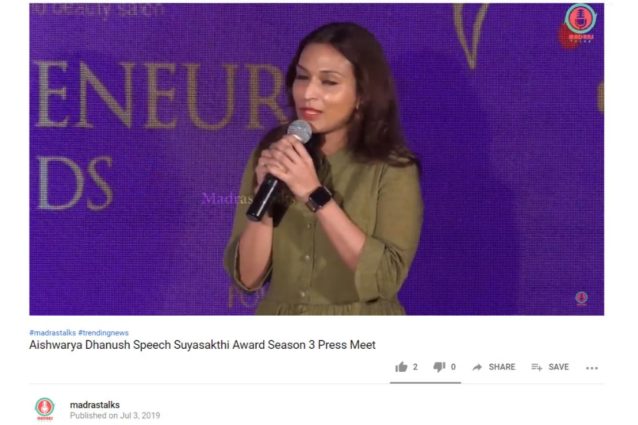Click the save to playlist icon
638x425 pixels.
[x=537, y=367]
